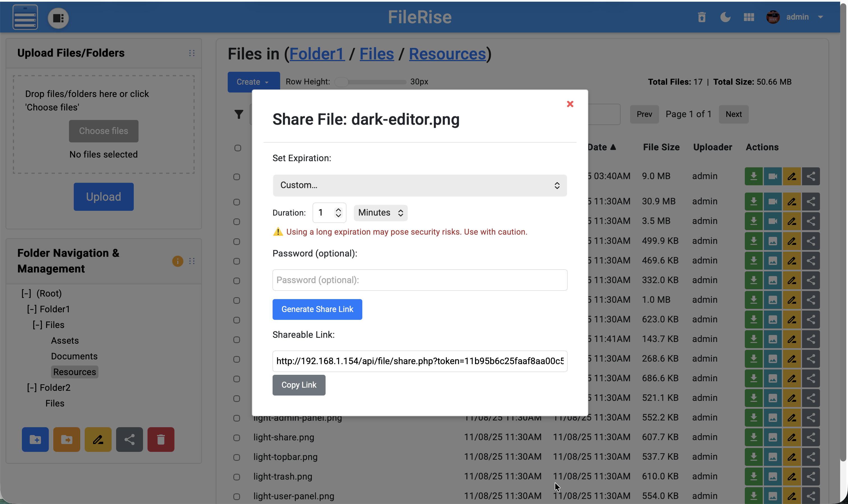Check the light-share.png row checkbox

tap(237, 438)
